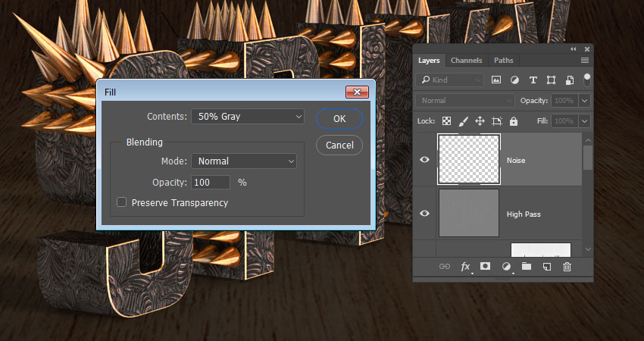The image size is (644, 341).
Task: Click the Fill dialog Opacity field
Action: [211, 182]
